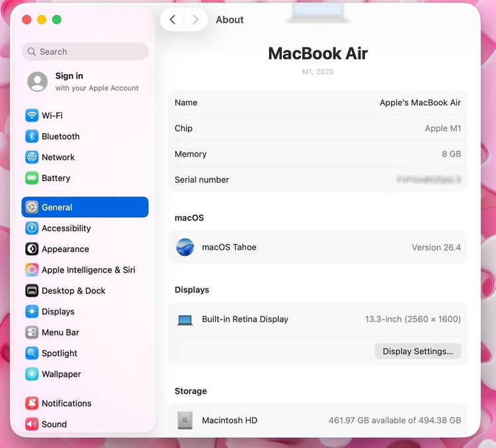Click the Wi-Fi icon in sidebar
496x448 pixels.
[32, 116]
